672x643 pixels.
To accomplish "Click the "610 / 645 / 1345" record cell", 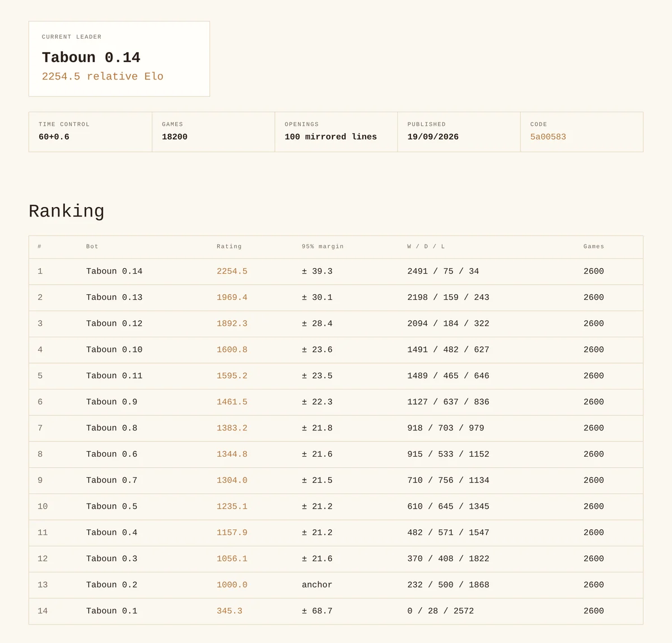I will point(448,506).
